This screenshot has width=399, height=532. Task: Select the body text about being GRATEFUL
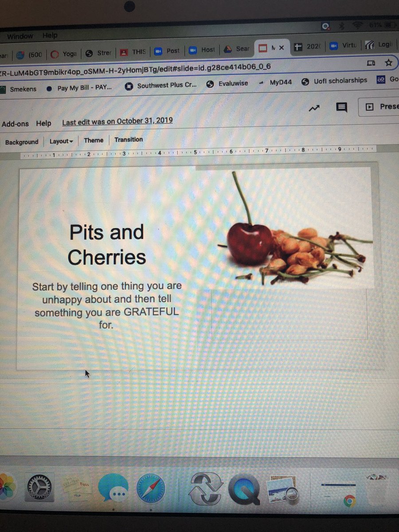pyautogui.click(x=107, y=305)
